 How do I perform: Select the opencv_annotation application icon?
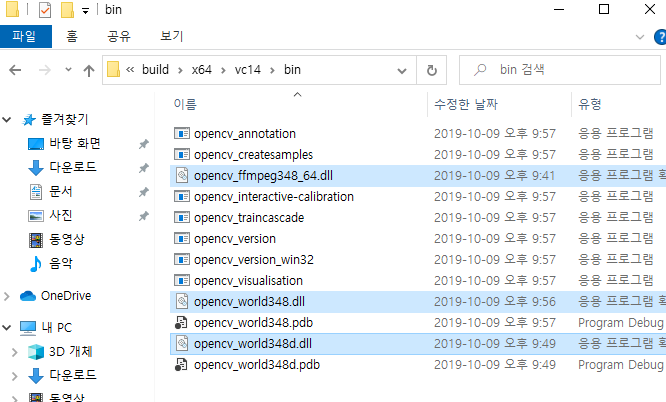coord(182,133)
